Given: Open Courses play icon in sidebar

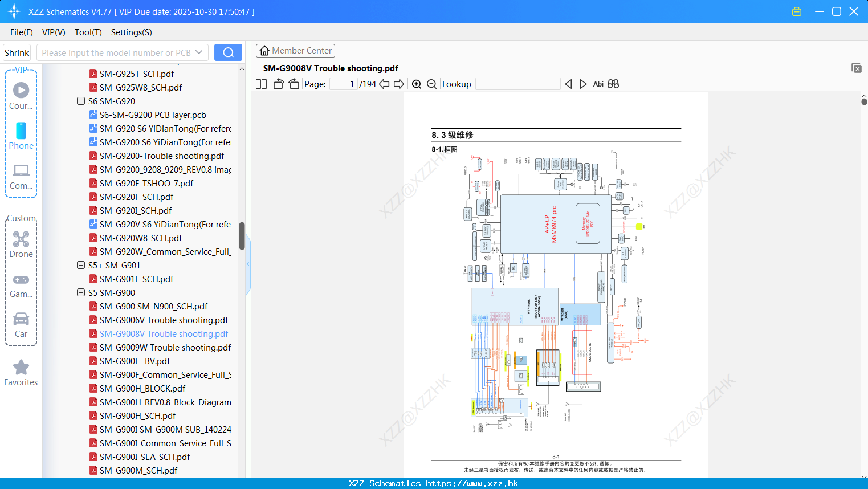Looking at the screenshot, I should point(21,90).
